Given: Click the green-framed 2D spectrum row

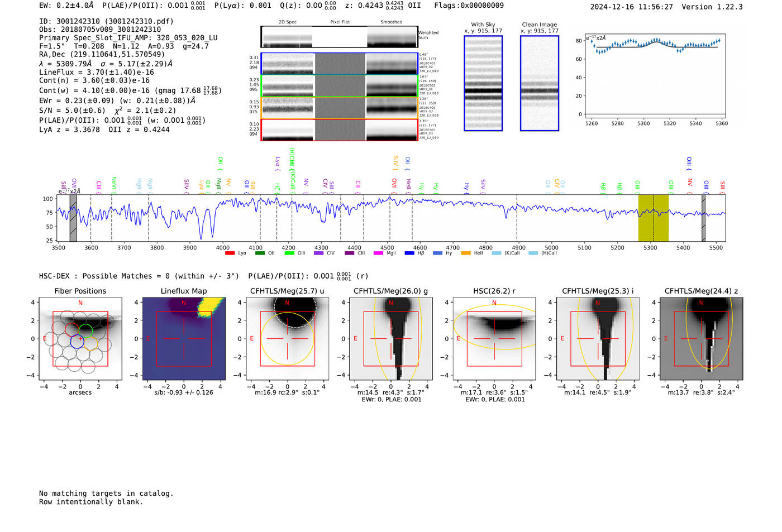Looking at the screenshot, I should tap(339, 86).
